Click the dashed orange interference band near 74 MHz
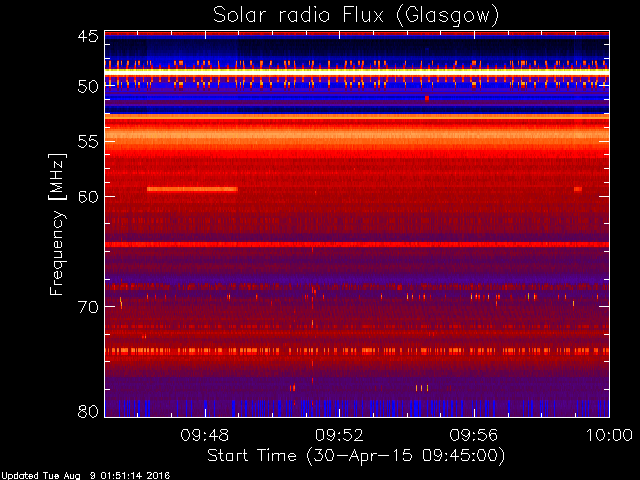Screen dimensions: 640x480 357,351
